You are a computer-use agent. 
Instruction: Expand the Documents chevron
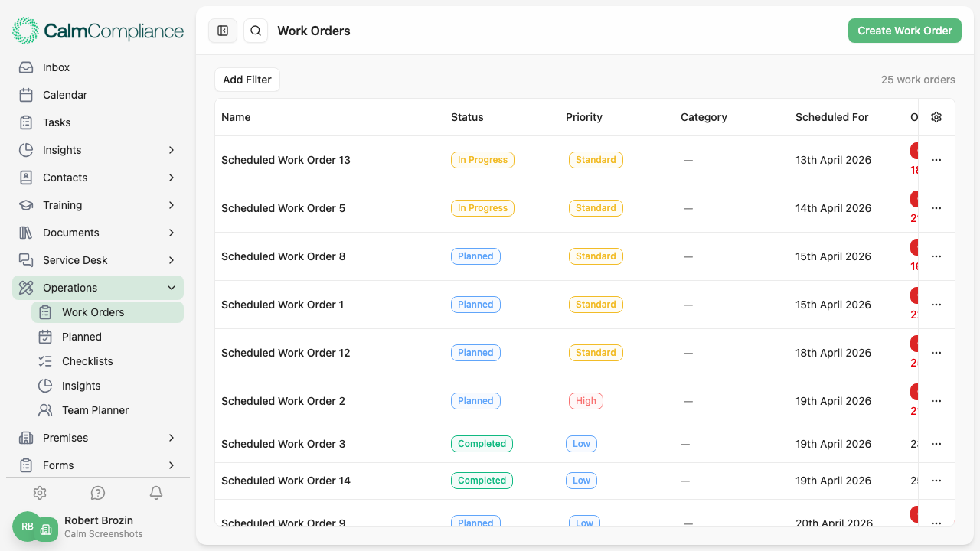(171, 233)
